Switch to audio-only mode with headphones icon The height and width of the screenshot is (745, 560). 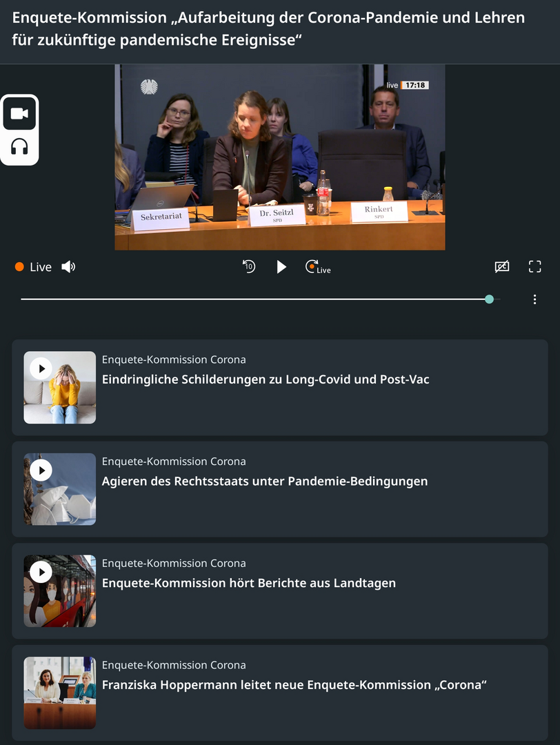[x=19, y=147]
